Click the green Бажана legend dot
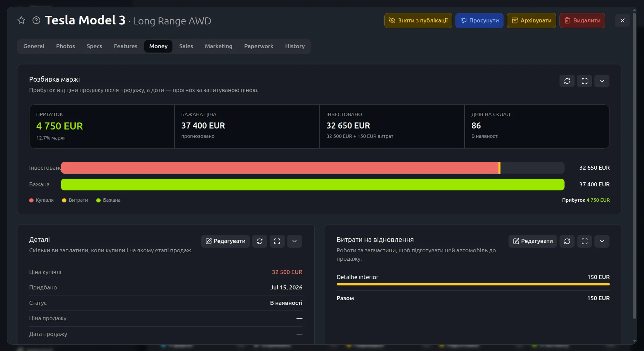The width and height of the screenshot is (644, 351). (x=99, y=200)
